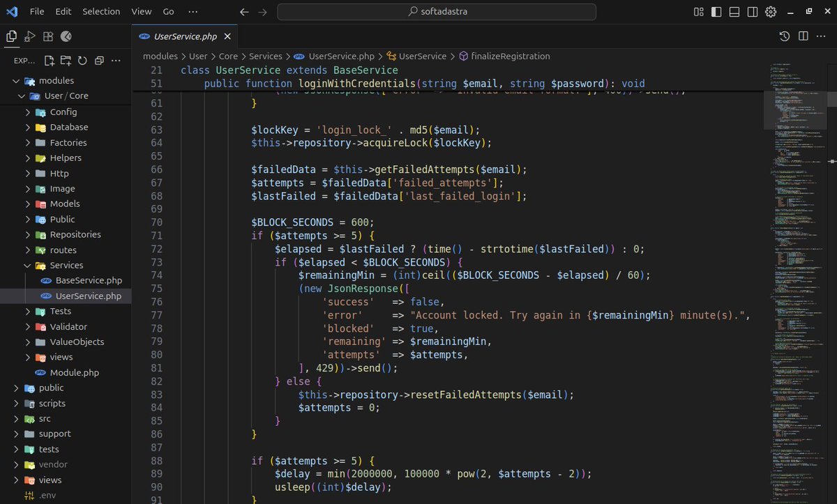Open the Run and Debug view
Image resolution: width=837 pixels, height=504 pixels.
pyautogui.click(x=29, y=36)
